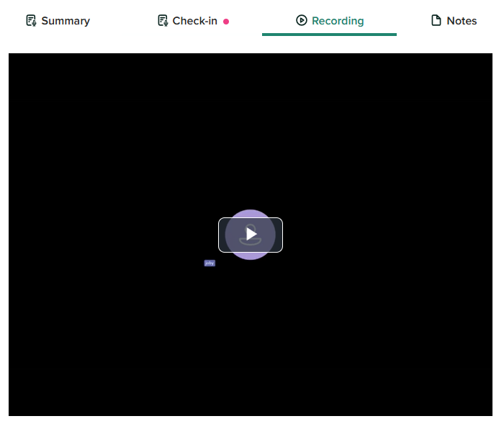Click the page icon beside Notes

[x=436, y=21]
